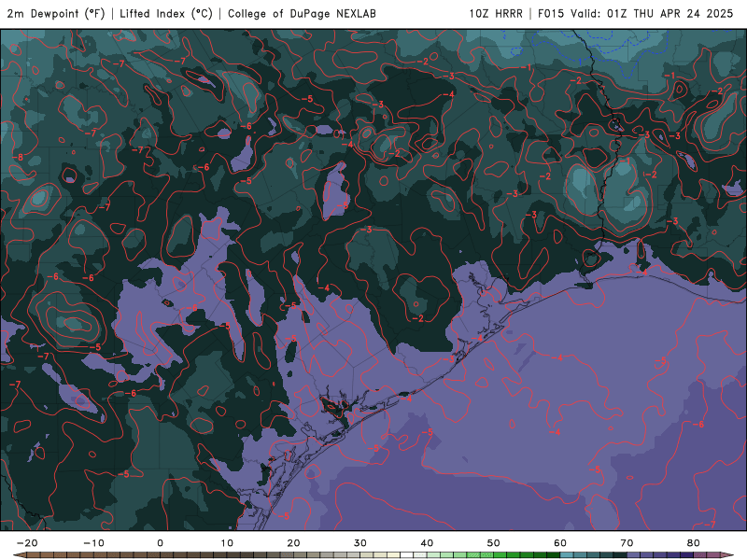Click the 50 label on the color scale
Screen dimensions: 747x560
pos(494,543)
